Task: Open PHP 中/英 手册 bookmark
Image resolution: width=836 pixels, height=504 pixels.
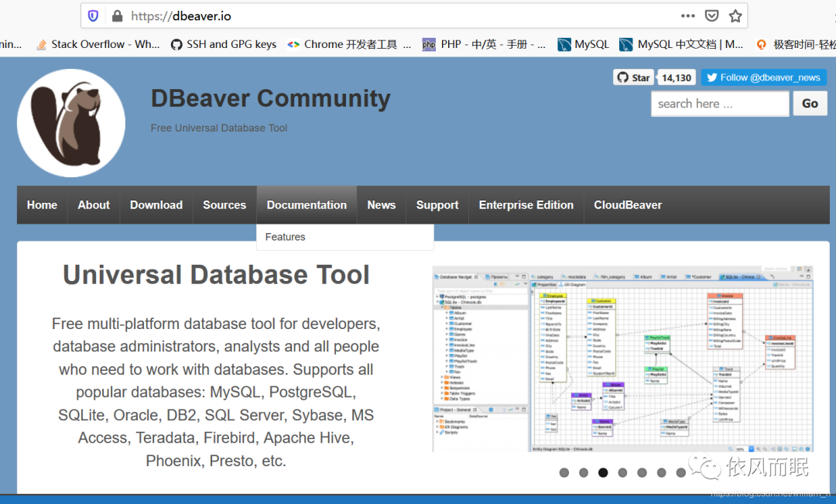Action: coord(484,44)
